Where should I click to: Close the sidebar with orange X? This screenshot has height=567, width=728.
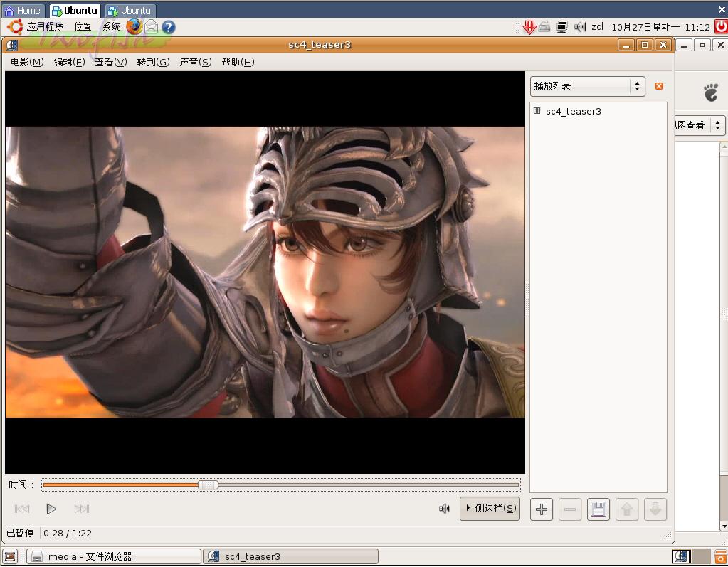coord(659,86)
